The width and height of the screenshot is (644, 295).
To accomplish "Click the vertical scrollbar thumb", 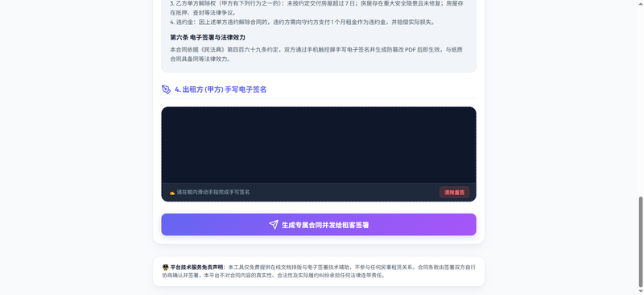I will 640,242.
